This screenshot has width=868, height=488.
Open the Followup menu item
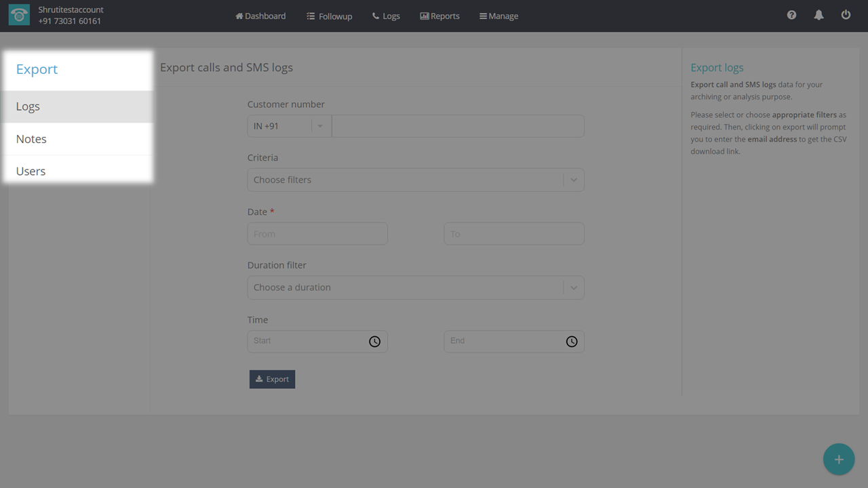click(330, 16)
